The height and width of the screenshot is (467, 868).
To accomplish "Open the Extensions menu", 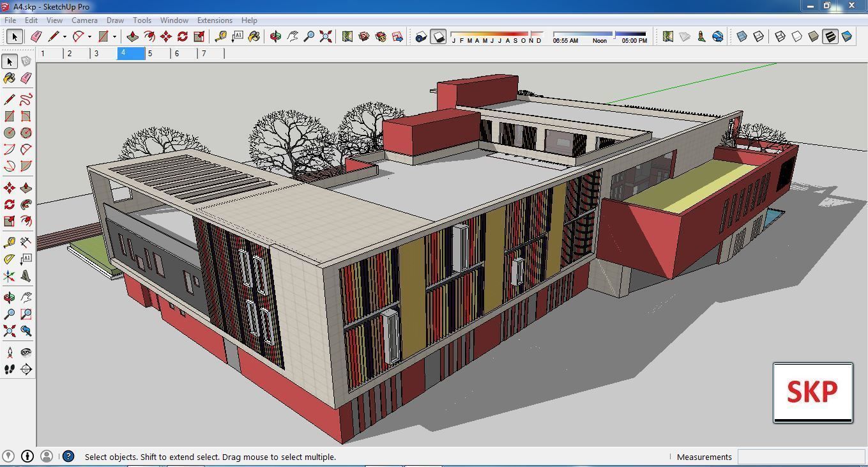I will [215, 20].
